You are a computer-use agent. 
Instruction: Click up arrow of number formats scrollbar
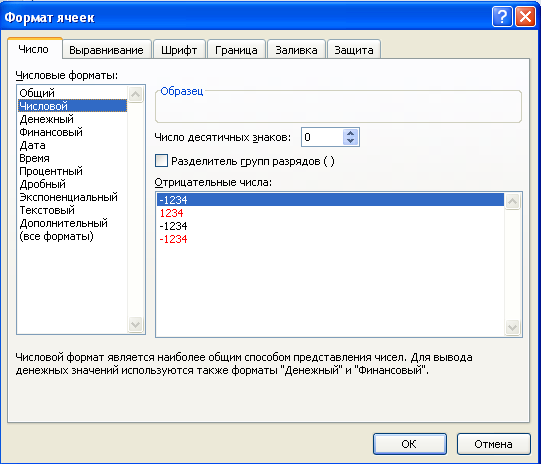[136, 94]
